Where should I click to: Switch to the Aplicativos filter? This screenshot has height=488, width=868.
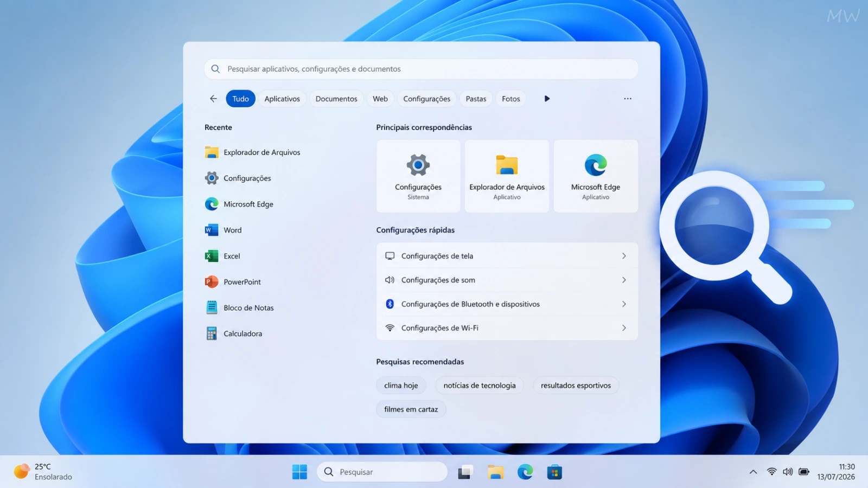pyautogui.click(x=282, y=99)
